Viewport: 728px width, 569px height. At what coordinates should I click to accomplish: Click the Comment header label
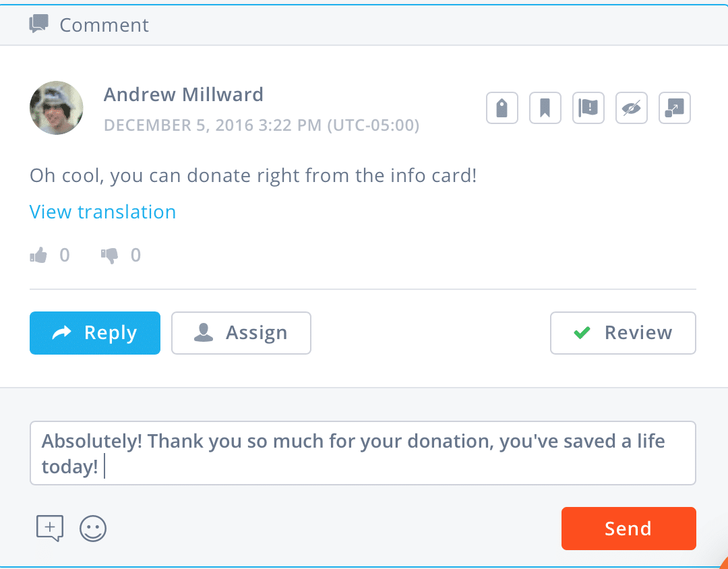click(104, 26)
